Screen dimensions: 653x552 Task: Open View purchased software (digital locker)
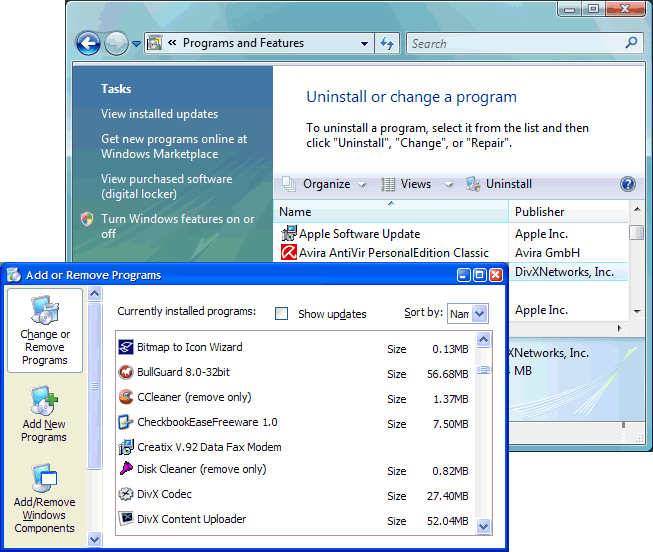point(167,186)
